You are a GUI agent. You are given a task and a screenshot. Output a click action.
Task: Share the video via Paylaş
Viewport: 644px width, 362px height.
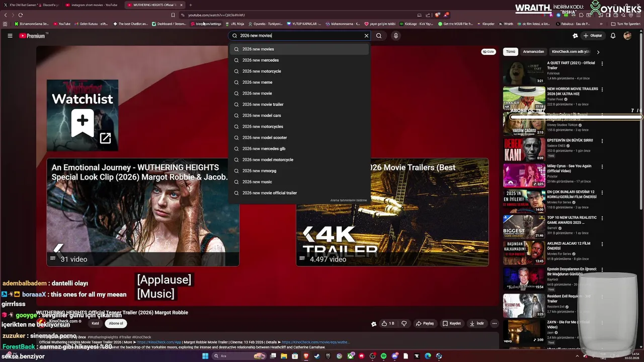click(x=425, y=324)
